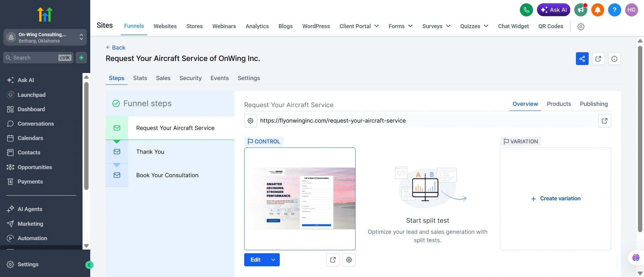644x277 pixels.
Task: Open sidebar Settings at bottom
Action: point(22,264)
